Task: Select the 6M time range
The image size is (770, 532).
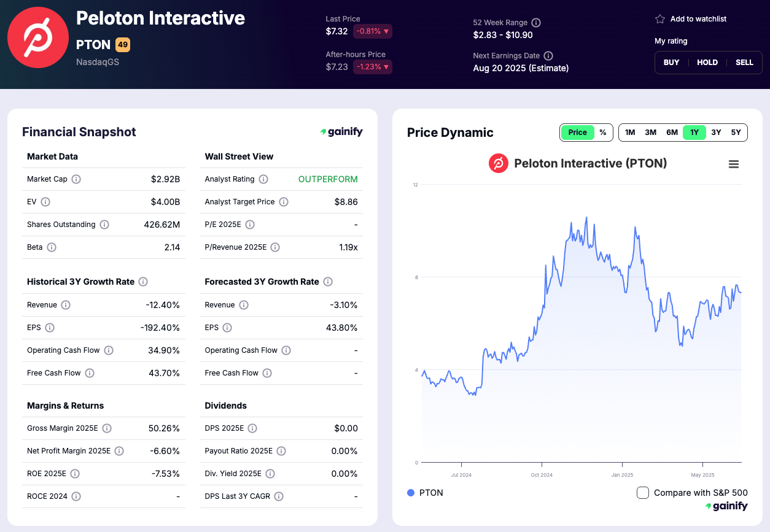Action: 672,133
